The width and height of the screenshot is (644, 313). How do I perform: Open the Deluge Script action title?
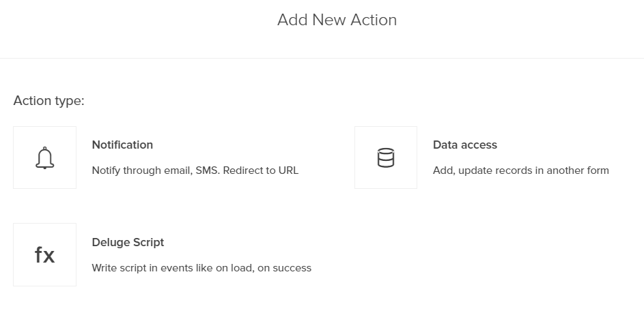tap(128, 242)
